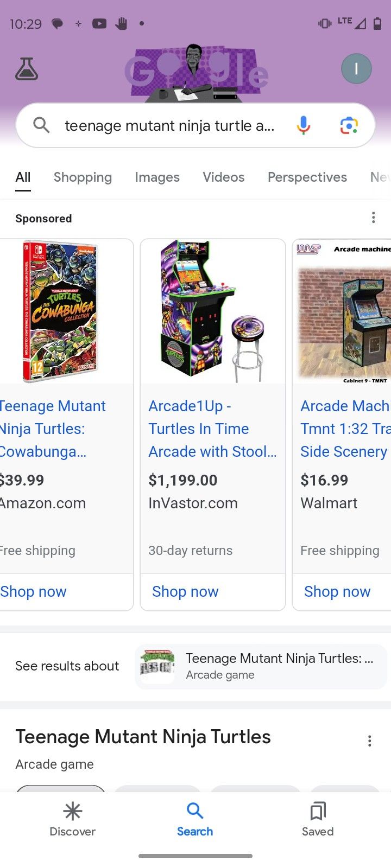Open Arcade1Up Turtles In Time link

click(212, 429)
